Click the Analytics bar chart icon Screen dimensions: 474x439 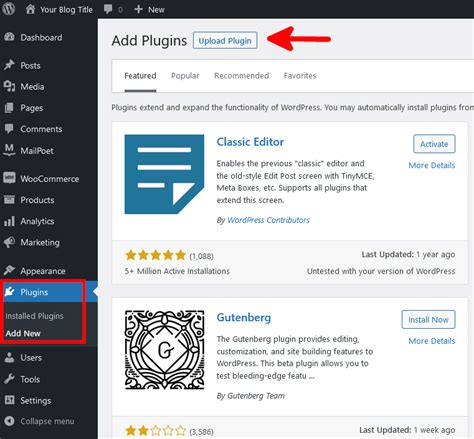tap(9, 221)
